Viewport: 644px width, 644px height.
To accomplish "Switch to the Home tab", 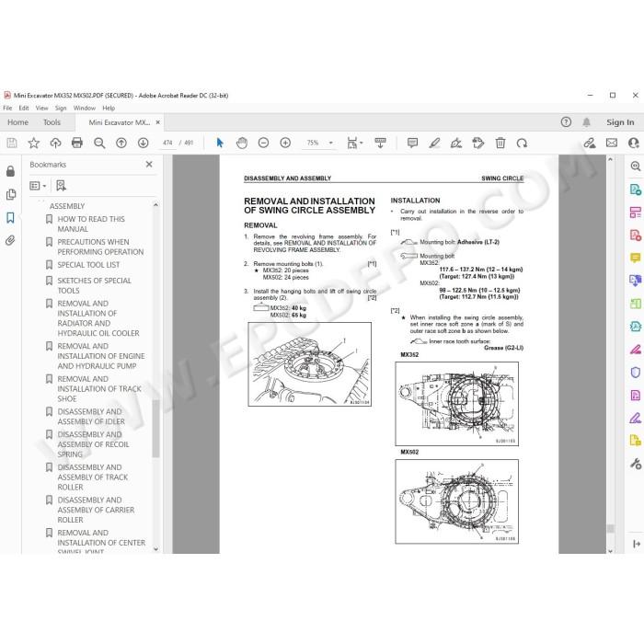I will point(18,122).
